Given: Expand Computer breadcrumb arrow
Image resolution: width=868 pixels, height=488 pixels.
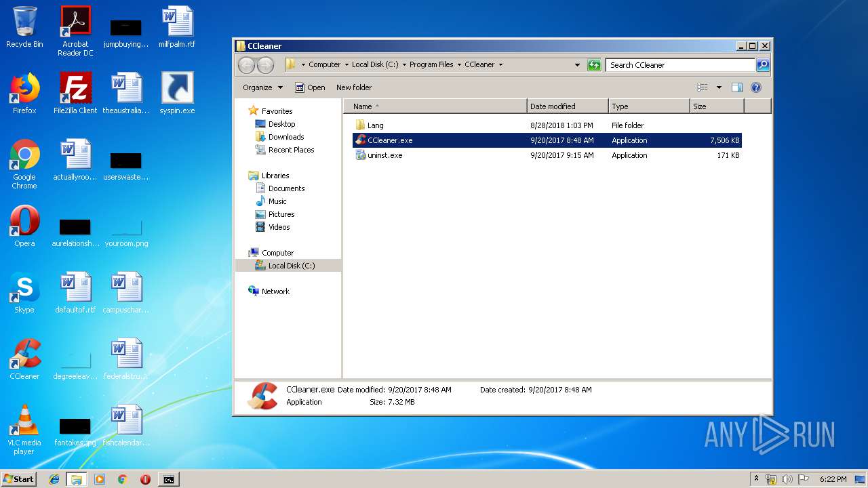Looking at the screenshot, I should (347, 65).
